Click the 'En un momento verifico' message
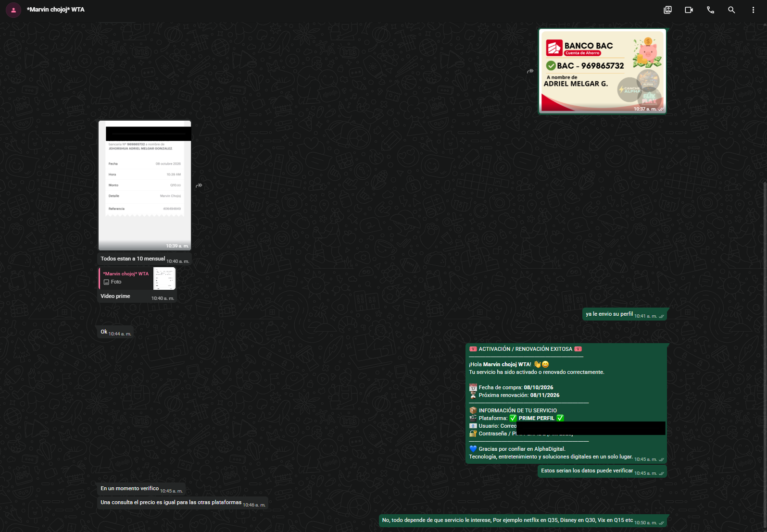Viewport: 767px width, 532px height. (x=130, y=488)
